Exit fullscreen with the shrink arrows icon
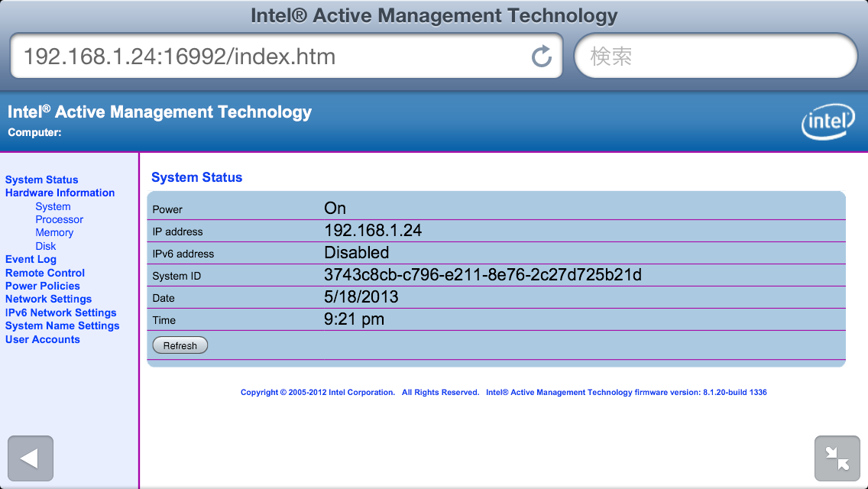The image size is (868, 489). (x=837, y=458)
